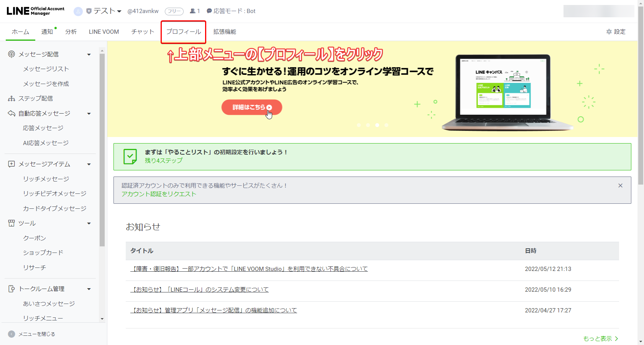This screenshot has height=345, width=644.
Task: Click the トークルーム管理 icon
Action: click(x=11, y=289)
